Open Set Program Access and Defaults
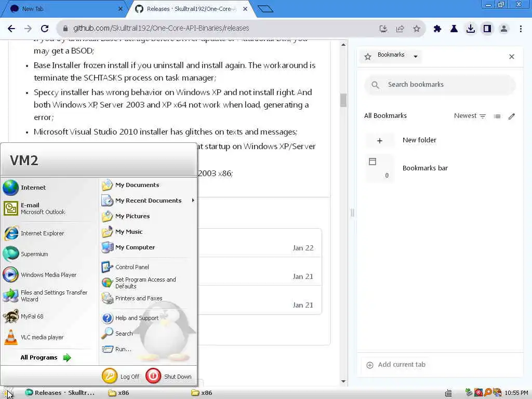The image size is (532, 399). click(148, 283)
